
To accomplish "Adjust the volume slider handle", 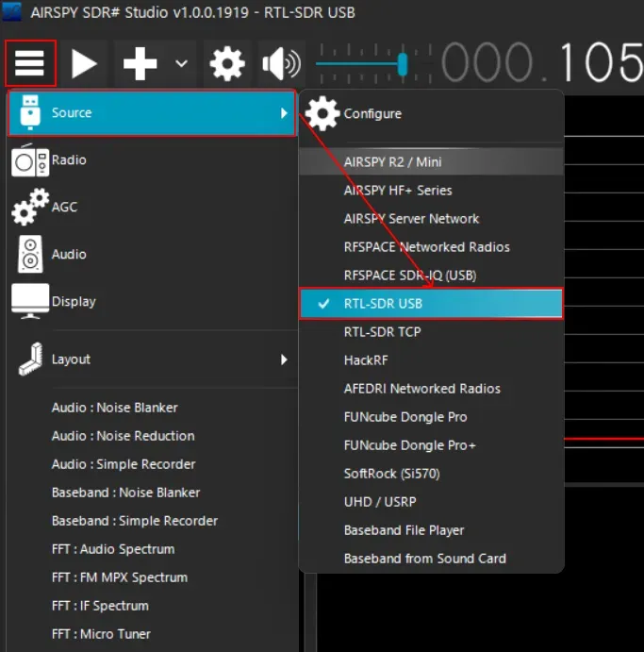I will 403,64.
